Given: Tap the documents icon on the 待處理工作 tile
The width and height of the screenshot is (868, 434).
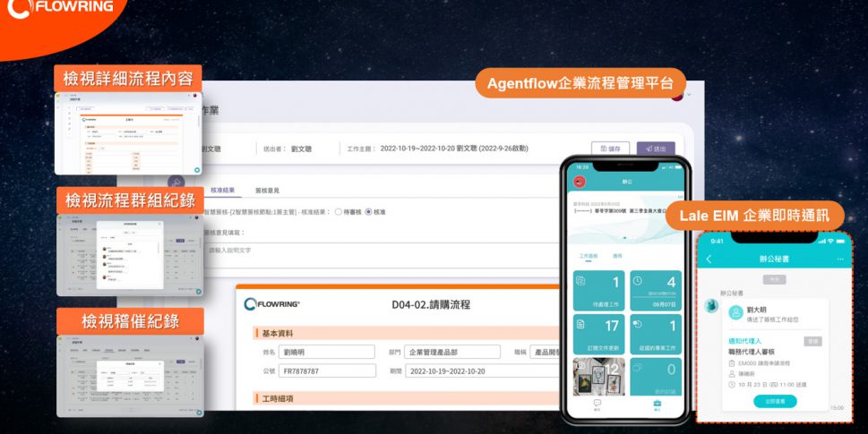Looking at the screenshot, I should [x=580, y=281].
